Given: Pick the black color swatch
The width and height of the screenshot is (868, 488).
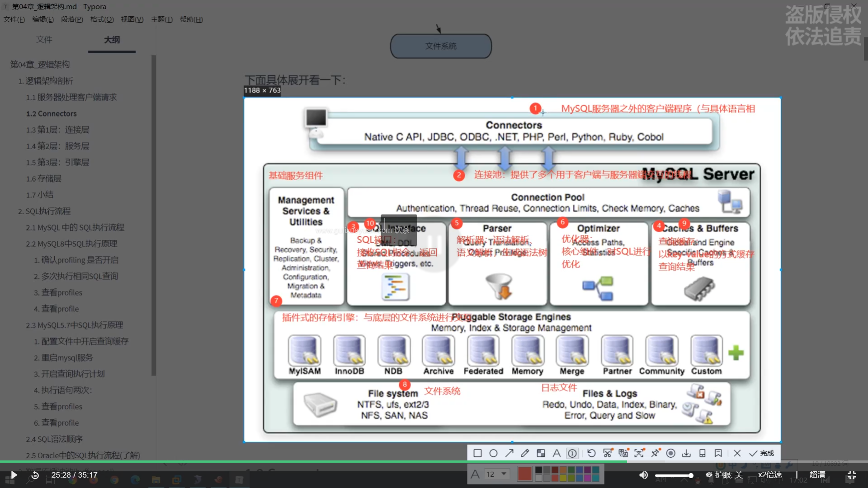Looking at the screenshot, I should coord(538,470).
